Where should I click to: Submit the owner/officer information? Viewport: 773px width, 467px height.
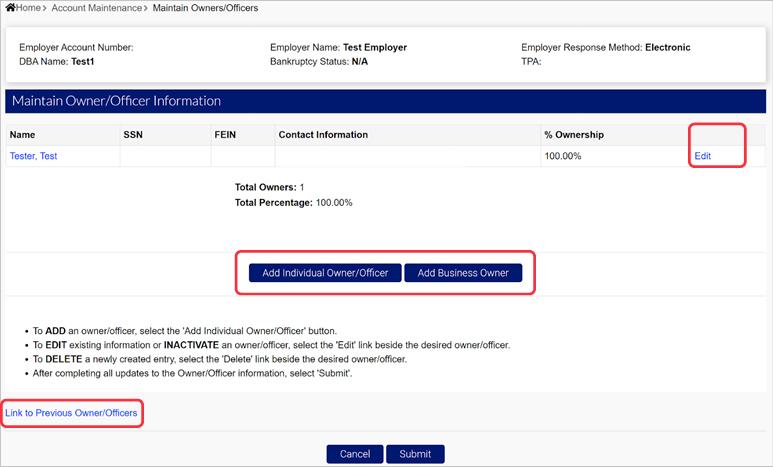(415, 454)
